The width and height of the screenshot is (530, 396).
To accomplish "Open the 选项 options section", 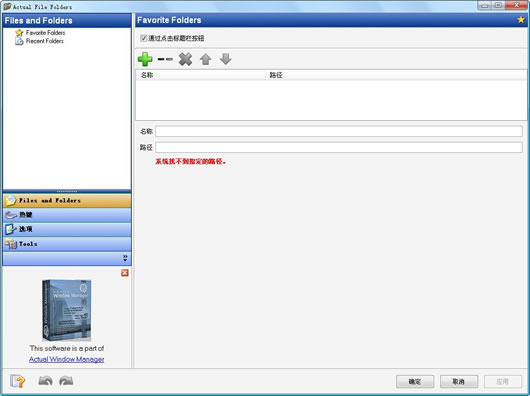I will (67, 229).
